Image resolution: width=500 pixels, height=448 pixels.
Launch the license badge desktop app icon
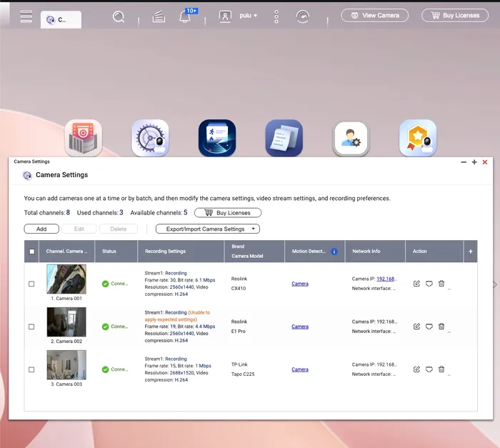[418, 138]
